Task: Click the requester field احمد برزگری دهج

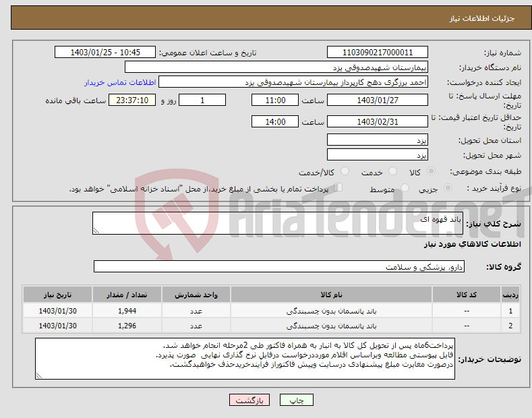Action: point(293,82)
